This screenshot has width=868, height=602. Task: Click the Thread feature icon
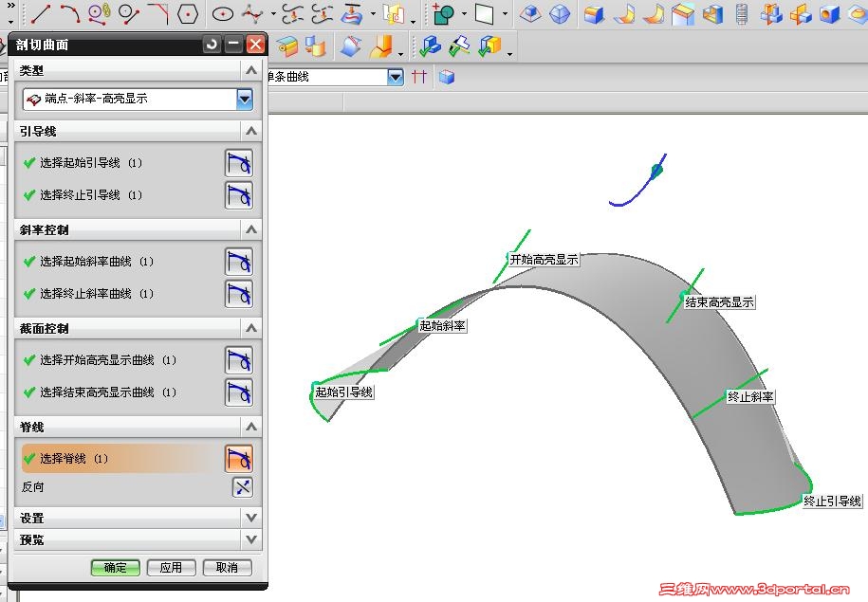tap(742, 14)
